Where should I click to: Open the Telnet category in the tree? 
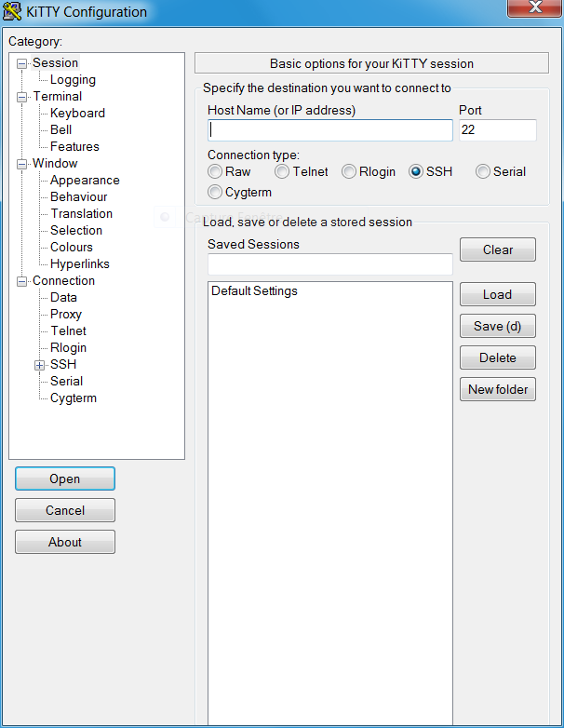[68, 331]
